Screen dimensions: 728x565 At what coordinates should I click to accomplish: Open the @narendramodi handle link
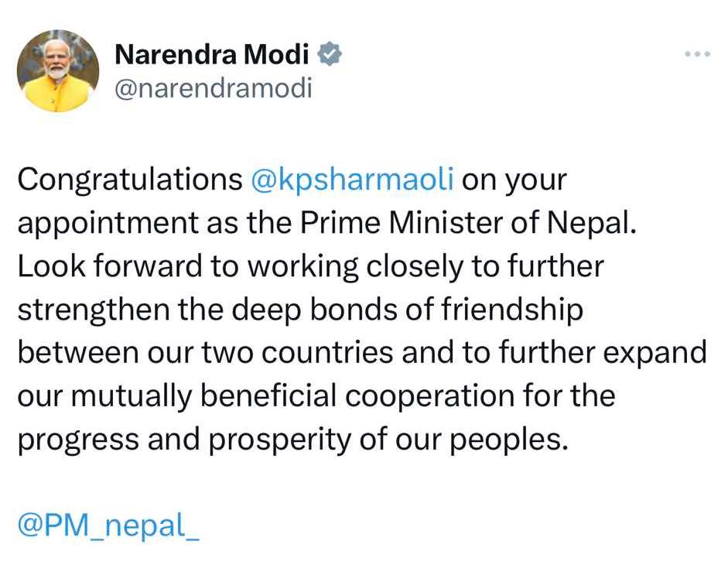[213, 87]
